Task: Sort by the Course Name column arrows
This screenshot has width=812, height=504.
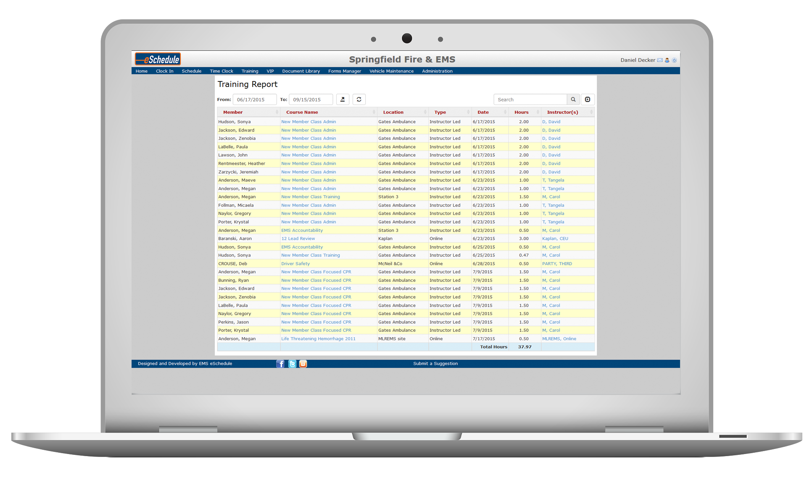Action: click(374, 112)
